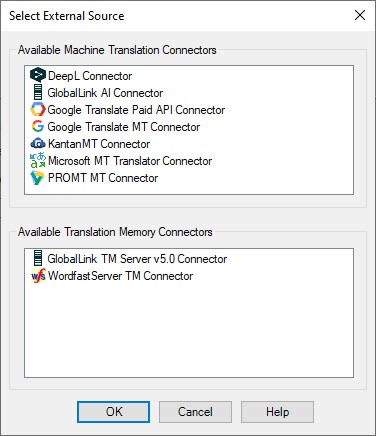The width and height of the screenshot is (376, 436).
Task: Cancel the Select External Source dialog
Action: point(195,412)
